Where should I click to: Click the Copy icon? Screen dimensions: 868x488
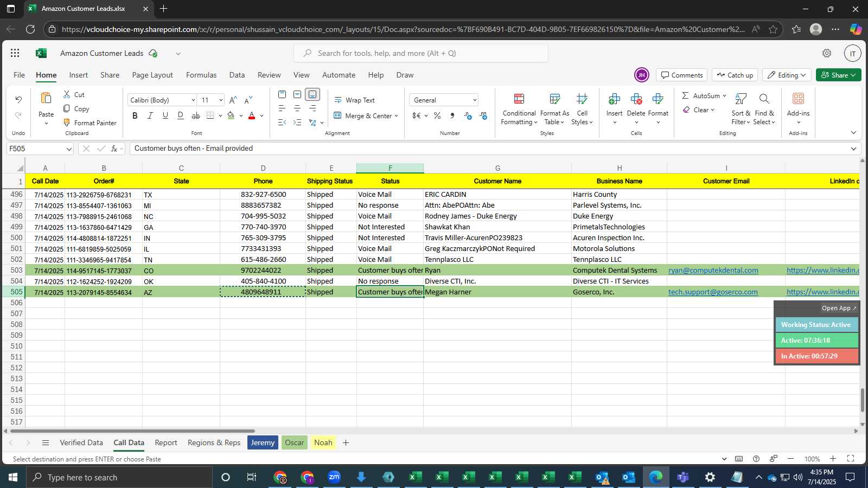pos(67,108)
